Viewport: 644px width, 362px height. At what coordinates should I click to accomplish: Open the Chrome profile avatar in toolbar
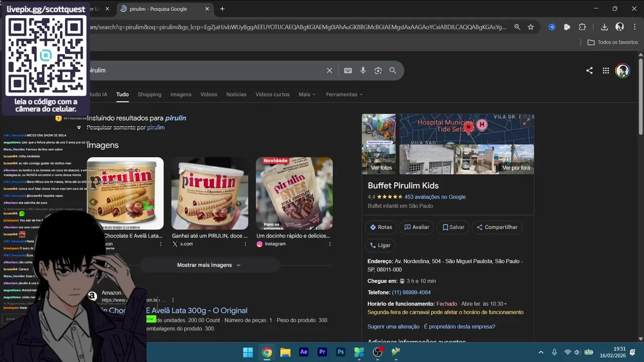coord(620,27)
